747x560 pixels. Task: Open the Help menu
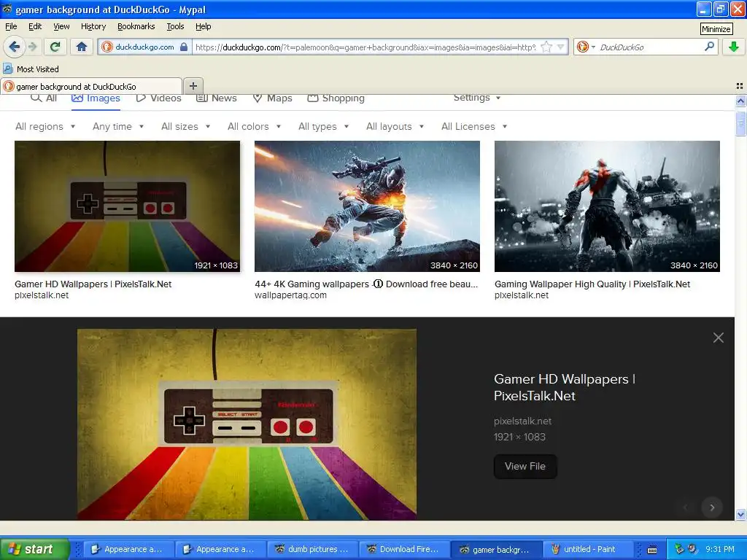pos(204,26)
